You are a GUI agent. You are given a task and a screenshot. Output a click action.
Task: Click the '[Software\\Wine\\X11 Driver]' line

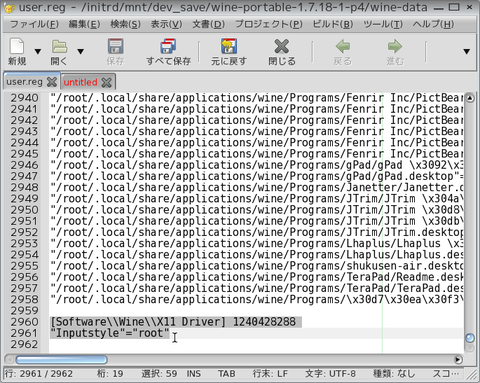point(173,322)
